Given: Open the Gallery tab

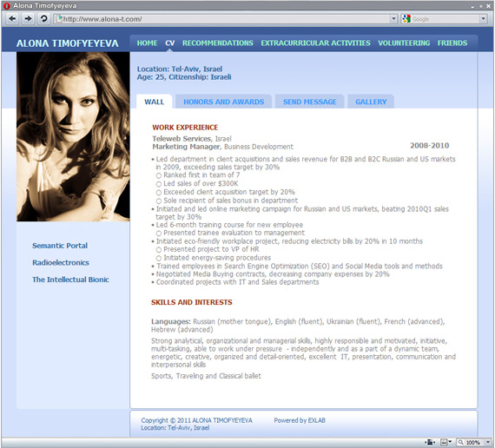Looking at the screenshot, I should [371, 102].
